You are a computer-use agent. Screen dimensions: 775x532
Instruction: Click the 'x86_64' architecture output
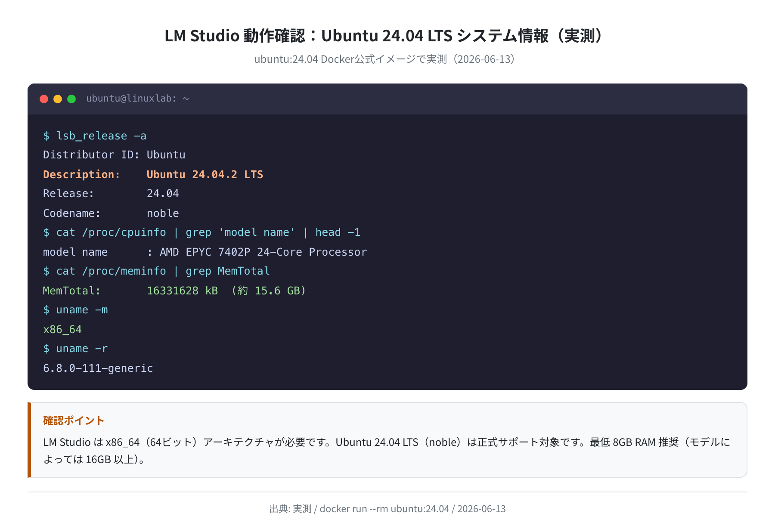pos(62,329)
